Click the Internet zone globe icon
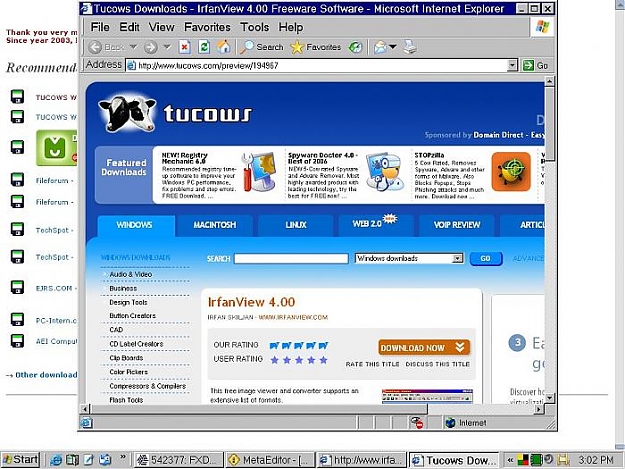This screenshot has width=625, height=469. 450,423
